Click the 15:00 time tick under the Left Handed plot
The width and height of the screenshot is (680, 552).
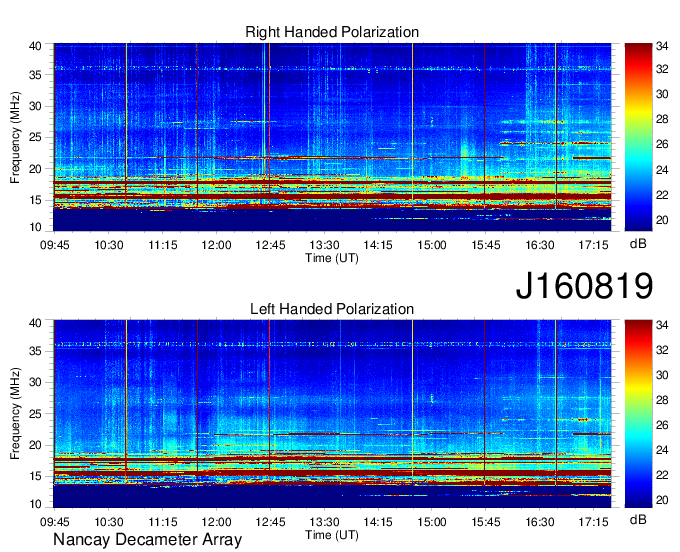[432, 522]
